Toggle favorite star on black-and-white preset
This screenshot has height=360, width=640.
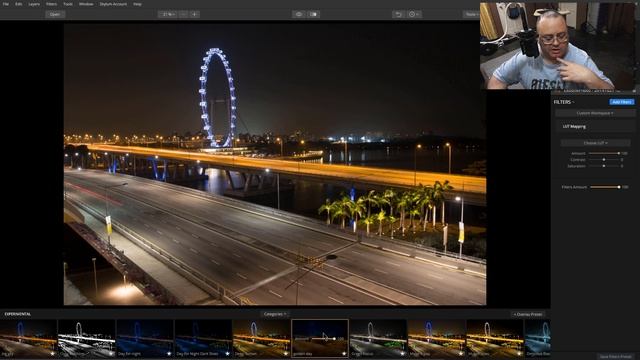111,353
